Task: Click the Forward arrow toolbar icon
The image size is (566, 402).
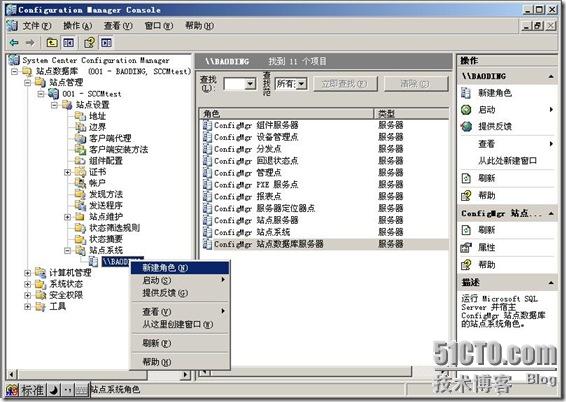Action: point(30,43)
